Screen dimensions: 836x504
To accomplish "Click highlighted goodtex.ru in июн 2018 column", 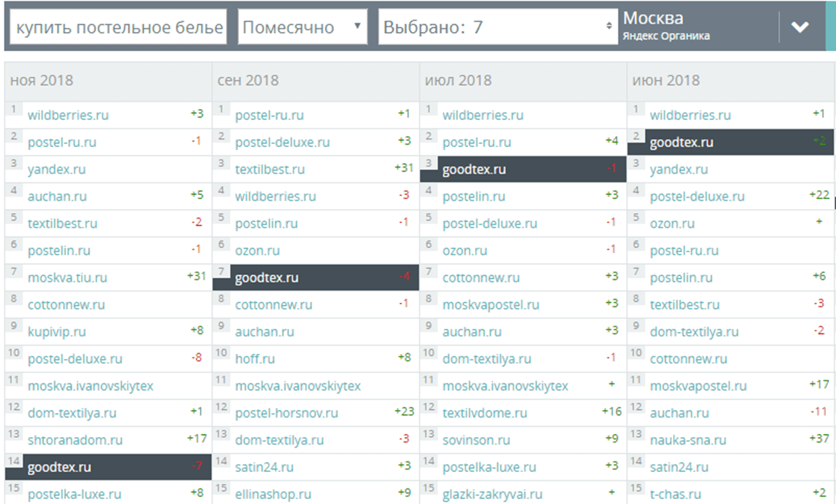I will click(x=682, y=143).
